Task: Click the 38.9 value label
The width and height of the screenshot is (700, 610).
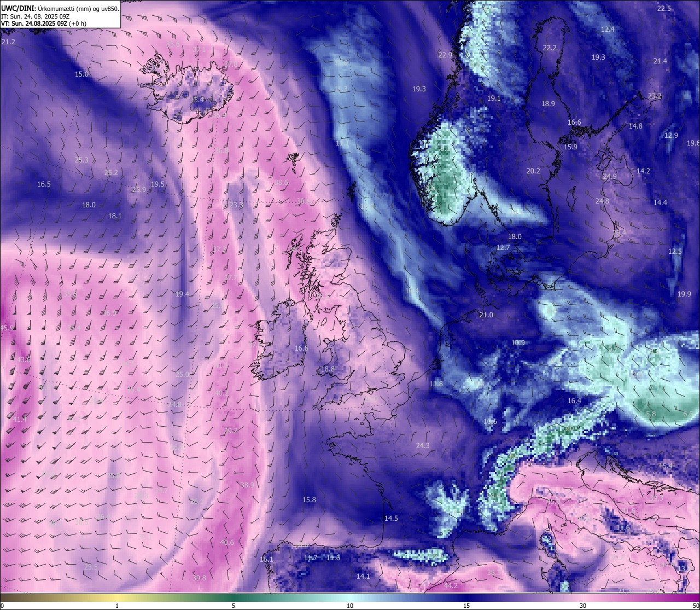Action: click(247, 485)
